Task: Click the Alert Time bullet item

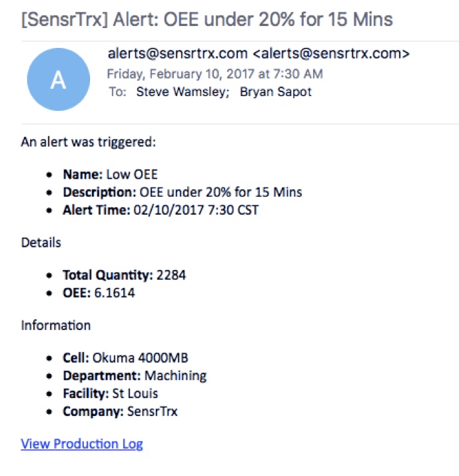Action: tap(161, 210)
